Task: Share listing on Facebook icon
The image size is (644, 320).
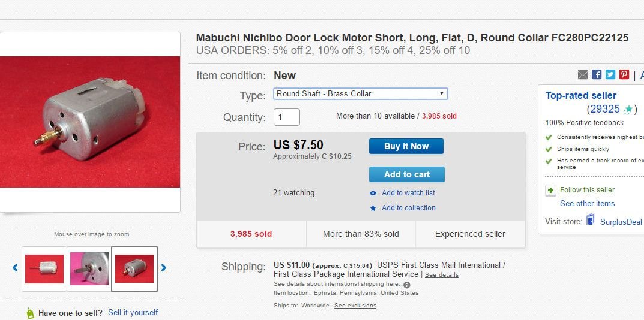Action: tap(597, 74)
